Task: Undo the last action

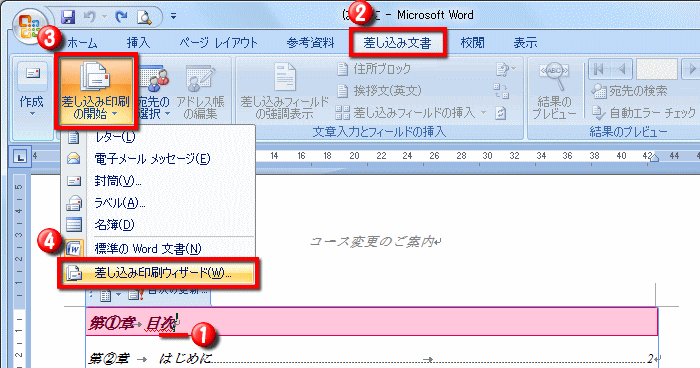Action: click(90, 17)
